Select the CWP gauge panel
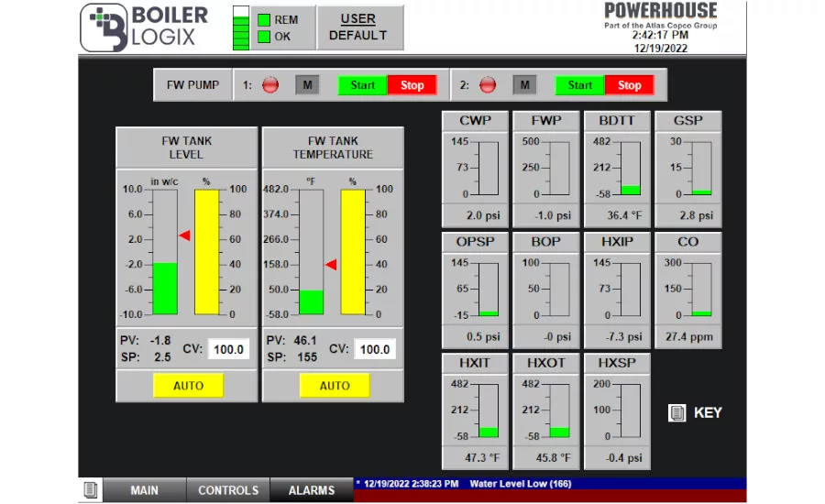Viewport: 825px width, 504px height. [475, 169]
